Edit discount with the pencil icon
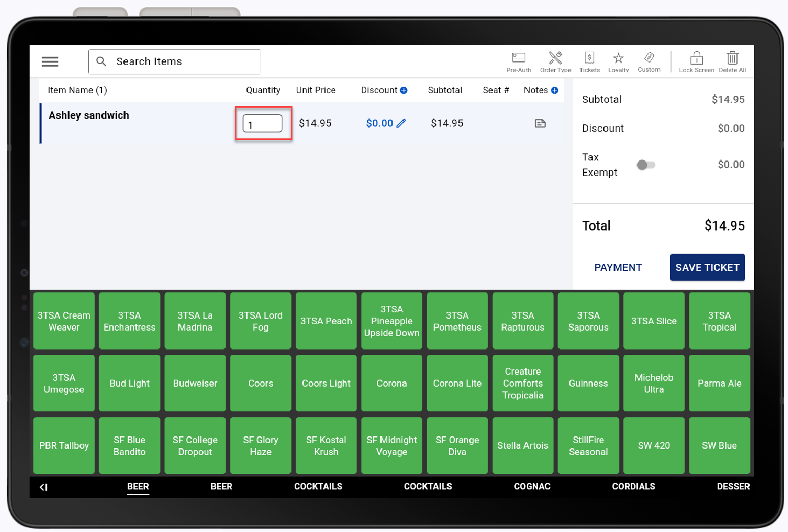The image size is (788, 532). point(401,123)
